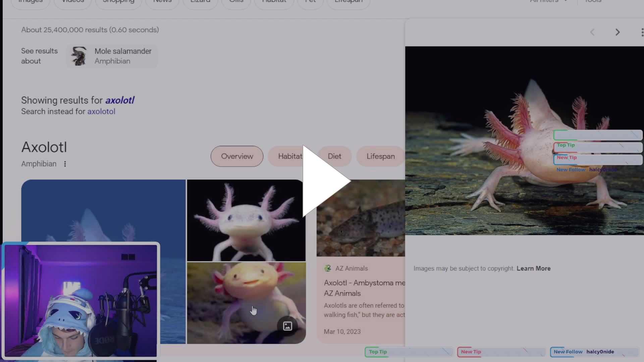Click the Mole salamander thumbnail icon
The width and height of the screenshot is (644, 362).
(x=78, y=56)
